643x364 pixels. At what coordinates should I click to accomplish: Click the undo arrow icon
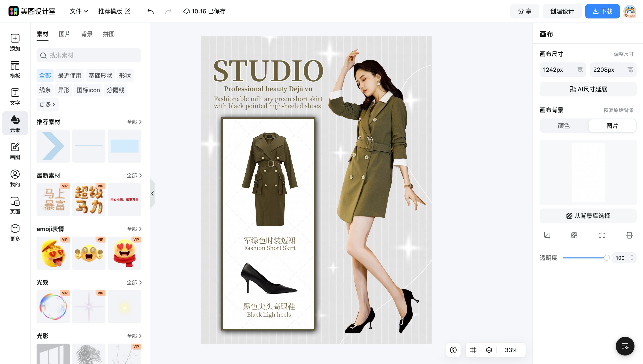pos(150,11)
